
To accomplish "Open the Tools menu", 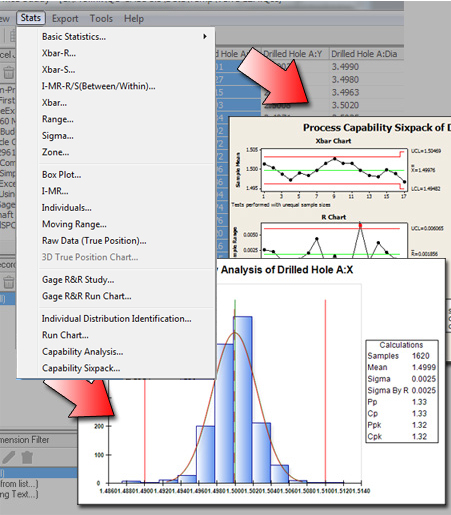I will (x=101, y=18).
